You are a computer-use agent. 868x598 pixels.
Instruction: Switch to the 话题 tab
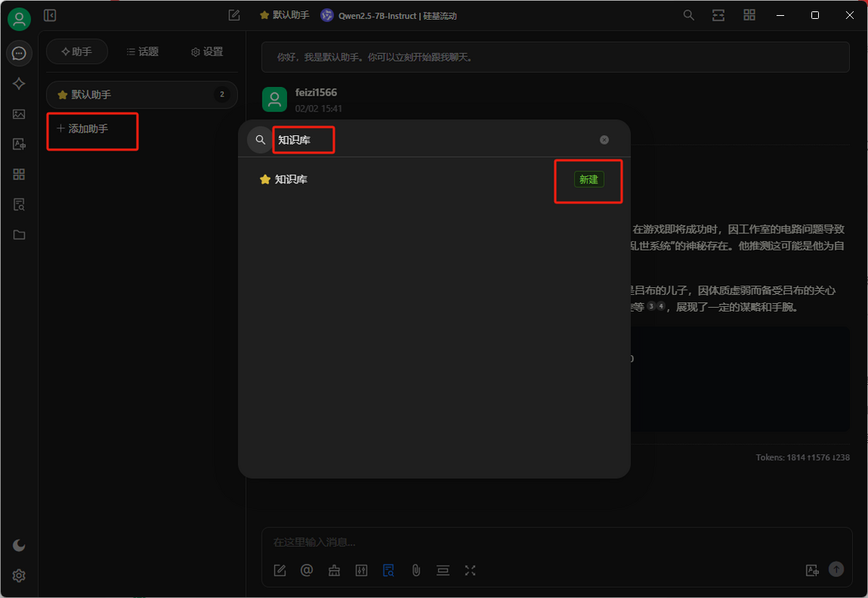[x=142, y=52]
